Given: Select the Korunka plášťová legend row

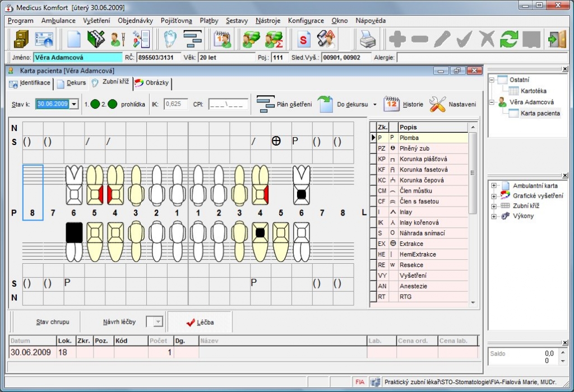Looking at the screenshot, I should tap(423, 159).
